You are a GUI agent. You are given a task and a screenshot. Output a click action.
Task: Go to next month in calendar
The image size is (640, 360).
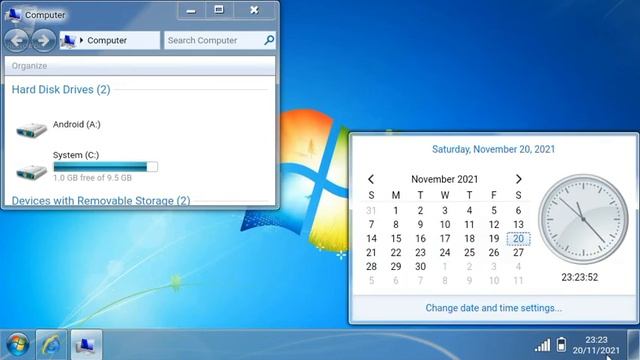pos(518,179)
